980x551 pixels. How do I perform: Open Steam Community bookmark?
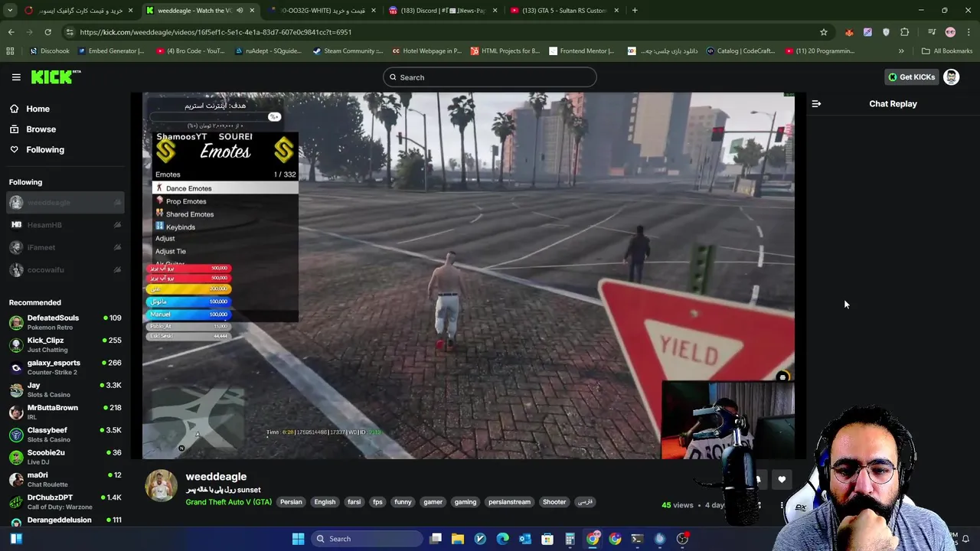coord(348,51)
